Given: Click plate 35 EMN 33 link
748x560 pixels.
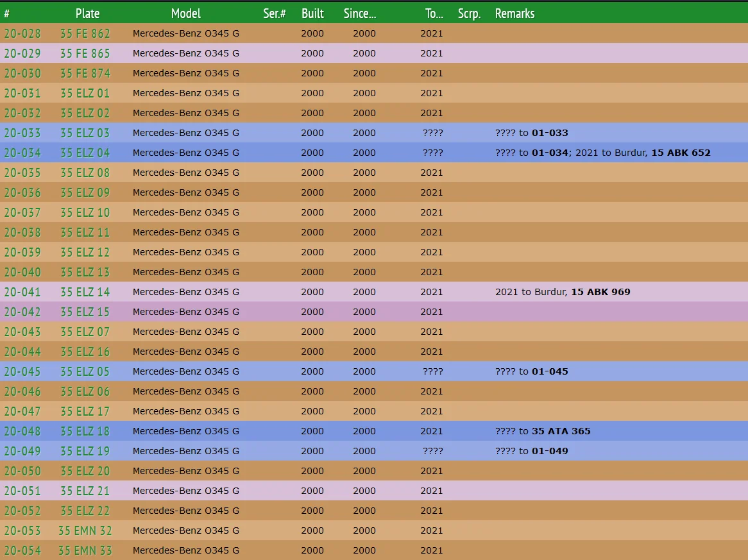Looking at the screenshot, I should (x=85, y=550).
